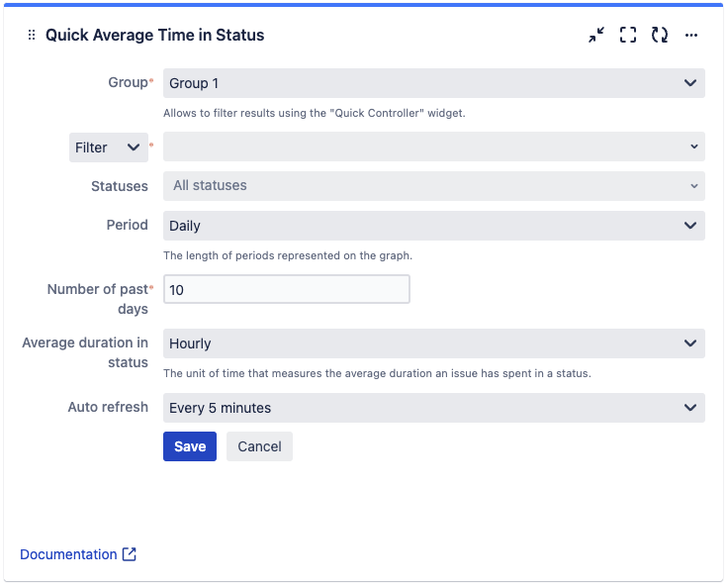728x586 pixels.
Task: Click the external link icon beside Documentation
Action: [130, 554]
